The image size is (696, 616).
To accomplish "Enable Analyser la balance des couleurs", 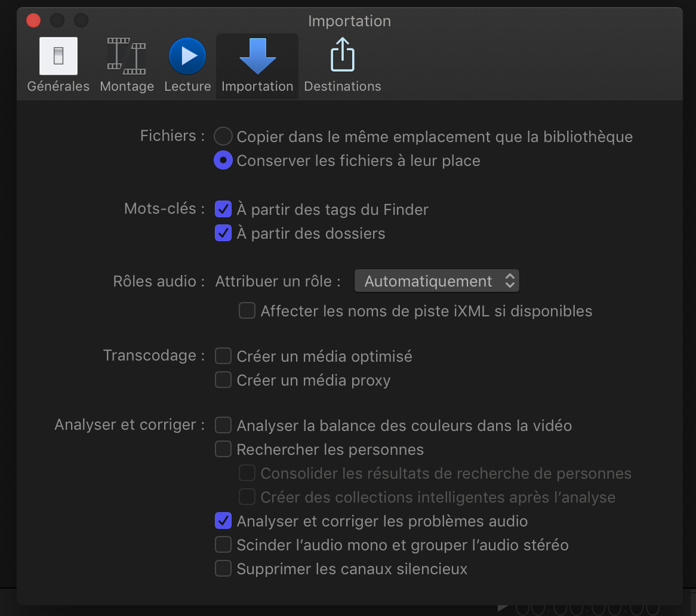I will point(223,425).
